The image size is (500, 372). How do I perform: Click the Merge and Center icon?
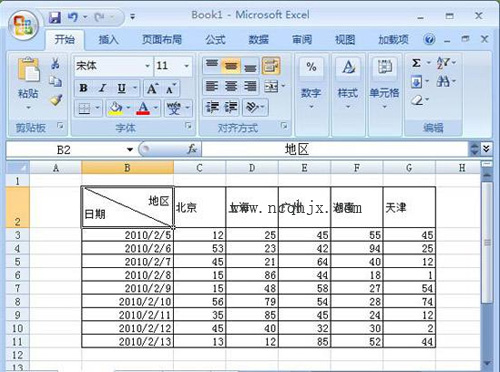point(271,87)
